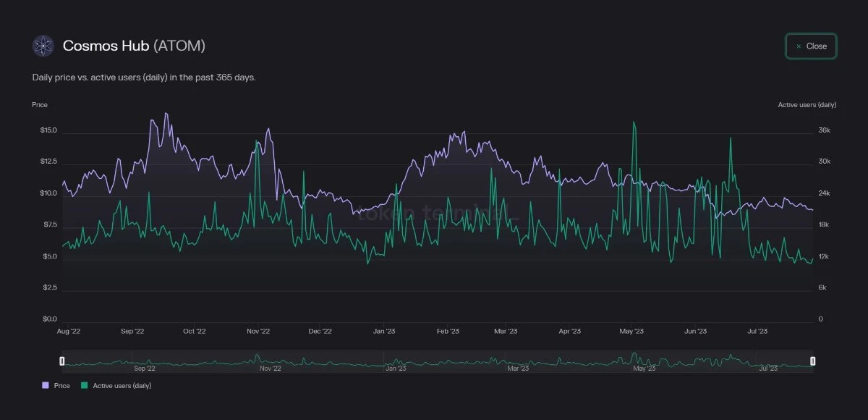This screenshot has width=868, height=420.
Task: Click the Sep '22 label on the x-axis
Action: point(133,332)
